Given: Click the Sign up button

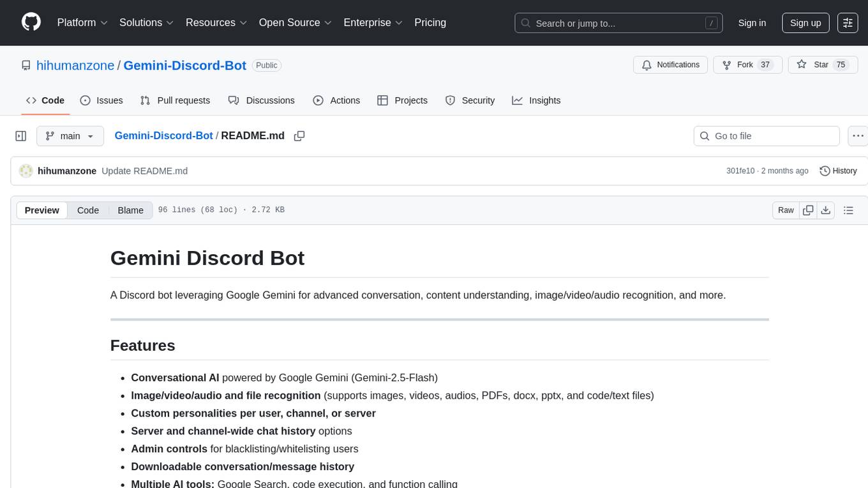Looking at the screenshot, I should (805, 23).
